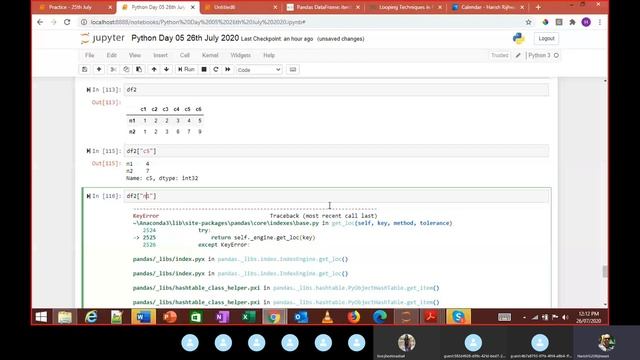This screenshot has height=360, width=640.
Task: Paste cells below using the toolbar icon
Action: [x=139, y=69]
